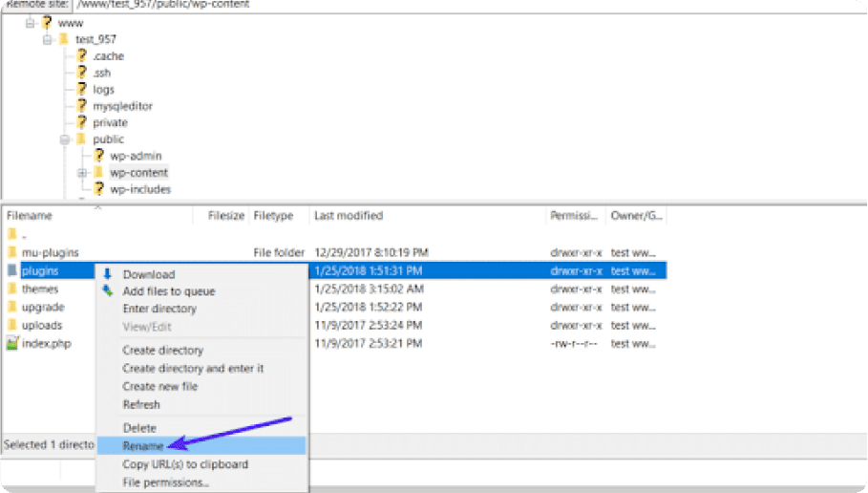Select the wp-includes label in tree
Image resolution: width=868 pixels, height=493 pixels.
(x=140, y=189)
